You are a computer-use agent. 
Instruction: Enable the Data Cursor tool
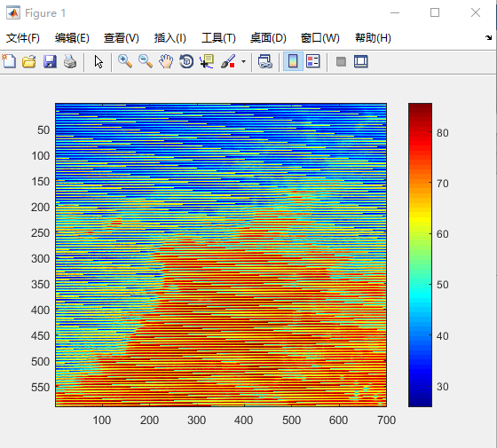tap(207, 61)
